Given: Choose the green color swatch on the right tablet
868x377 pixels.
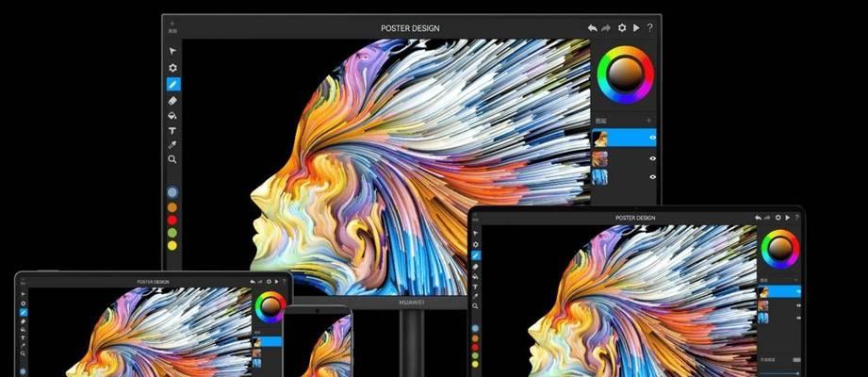Looking at the screenshot, I should pyautogui.click(x=475, y=356).
